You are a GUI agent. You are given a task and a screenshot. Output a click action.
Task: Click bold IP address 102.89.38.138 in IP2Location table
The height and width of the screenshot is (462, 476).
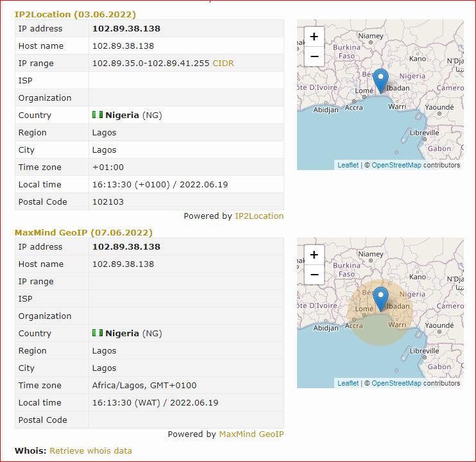tap(126, 28)
